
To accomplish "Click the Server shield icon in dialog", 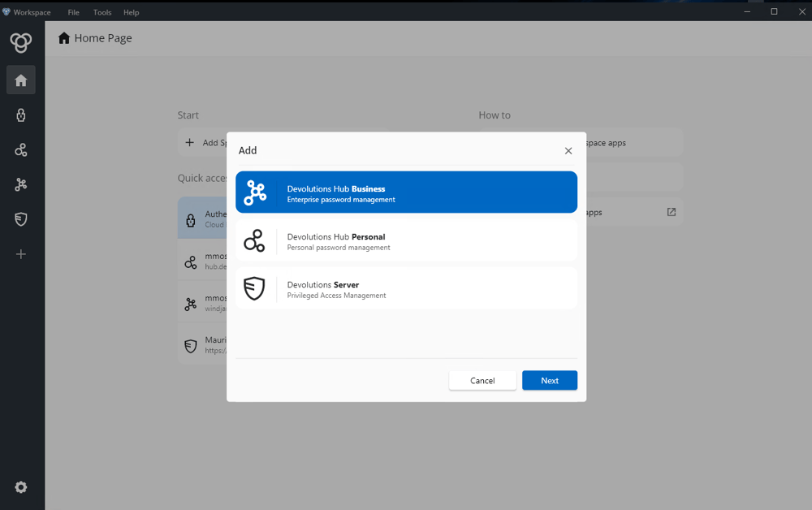I will click(x=254, y=288).
